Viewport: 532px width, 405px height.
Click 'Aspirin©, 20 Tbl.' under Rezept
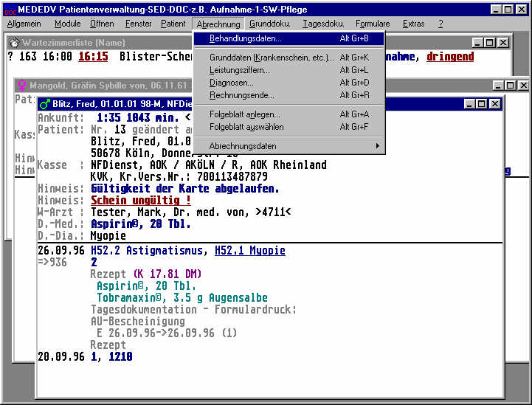point(146,286)
